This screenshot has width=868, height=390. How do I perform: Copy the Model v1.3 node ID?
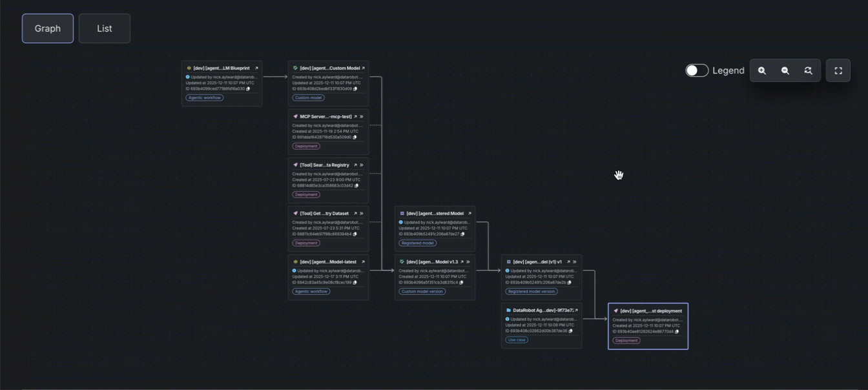461,283
